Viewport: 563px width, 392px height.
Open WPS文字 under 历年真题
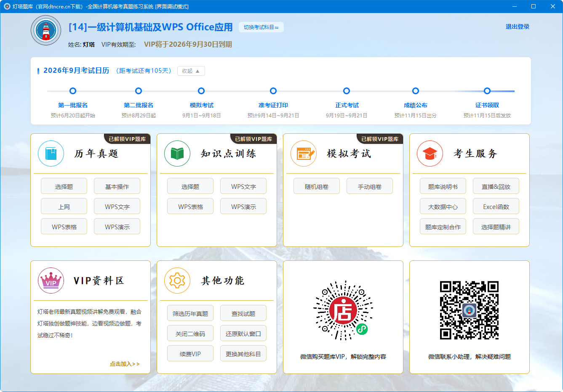point(117,207)
